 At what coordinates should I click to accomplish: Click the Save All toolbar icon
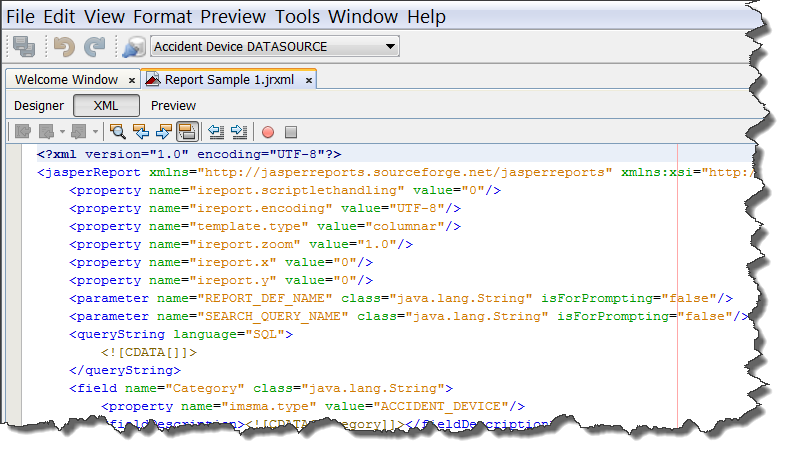pyautogui.click(x=24, y=46)
